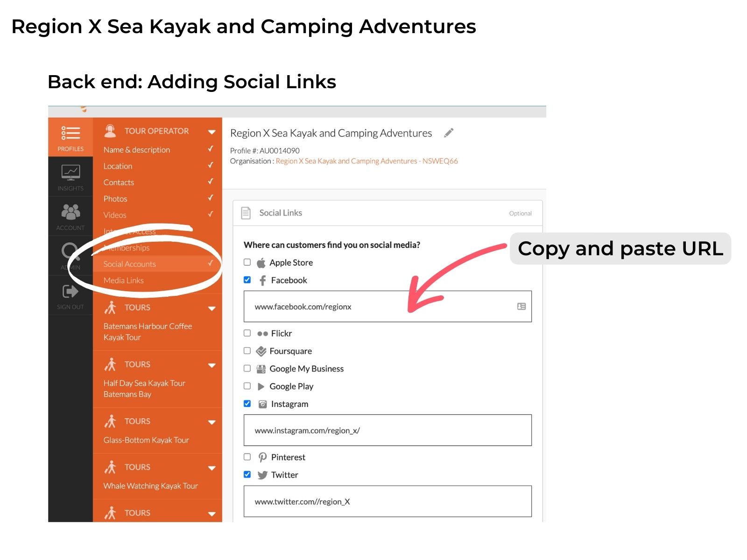The width and height of the screenshot is (747, 560).
Task: Uncheck the Facebook checkbox
Action: 247,280
